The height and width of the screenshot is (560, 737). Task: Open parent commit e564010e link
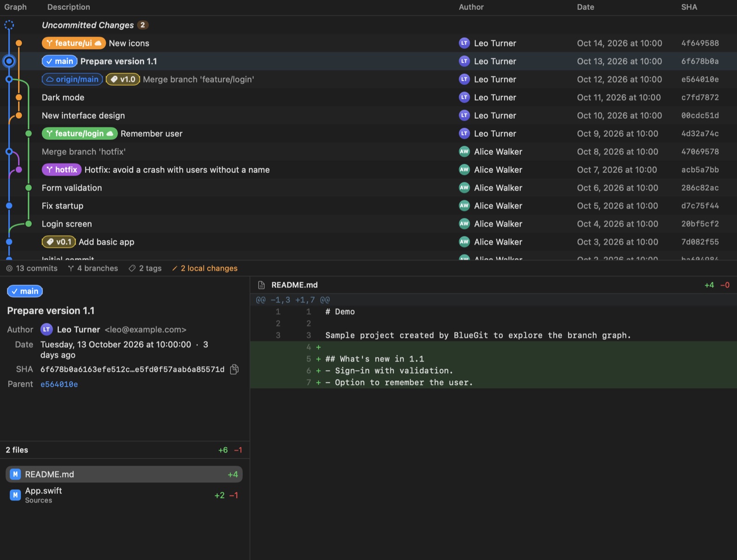(59, 384)
